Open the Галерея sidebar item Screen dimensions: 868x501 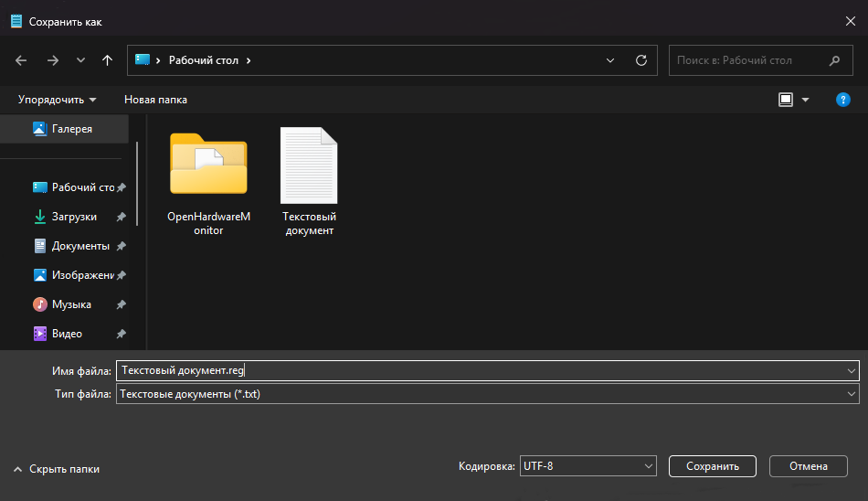click(x=71, y=129)
